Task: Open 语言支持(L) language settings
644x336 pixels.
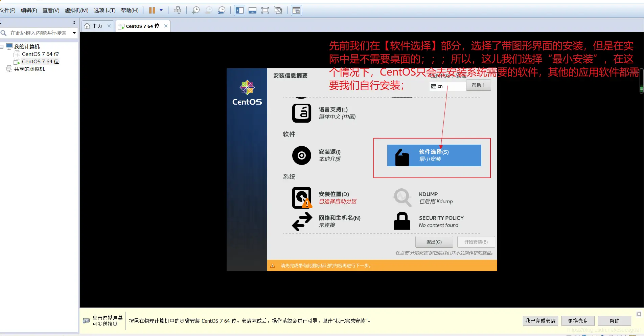Action: click(324, 113)
